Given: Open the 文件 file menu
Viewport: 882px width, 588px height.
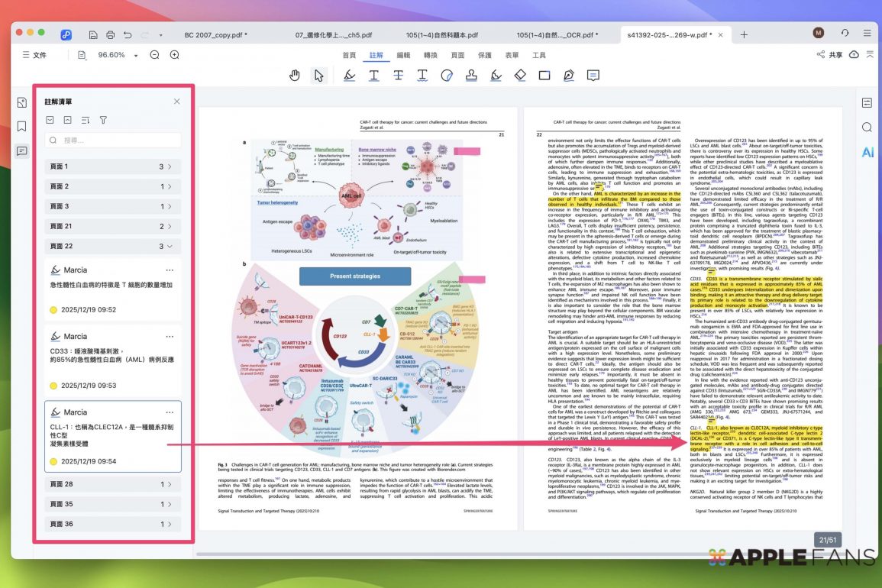Looking at the screenshot, I should point(34,55).
